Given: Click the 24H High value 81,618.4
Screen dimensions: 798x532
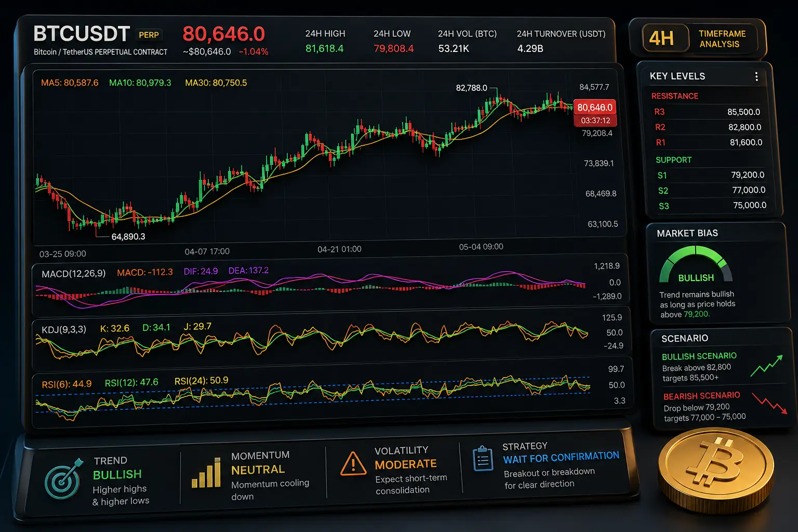Looking at the screenshot, I should 324,49.
